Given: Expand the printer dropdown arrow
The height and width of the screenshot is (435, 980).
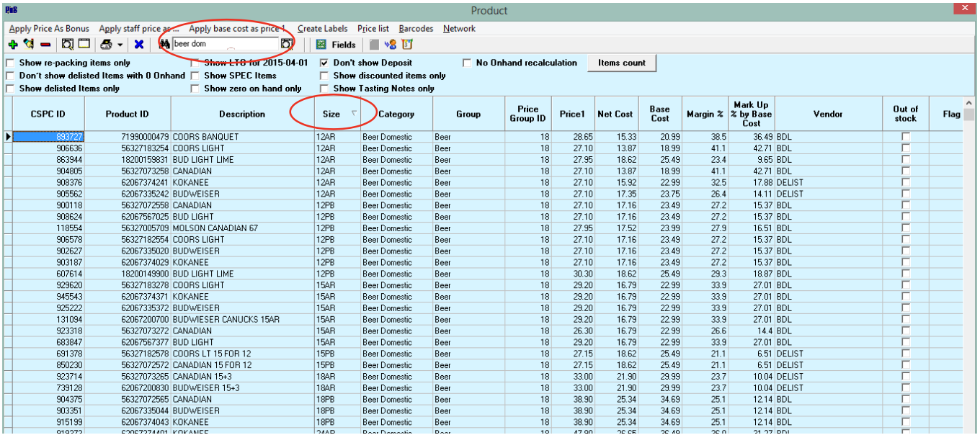Looking at the screenshot, I should [x=120, y=45].
